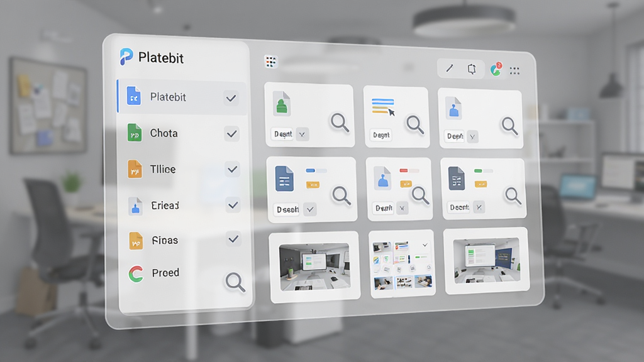Click the green file icon beside Chota
The image size is (644, 362).
(x=135, y=133)
